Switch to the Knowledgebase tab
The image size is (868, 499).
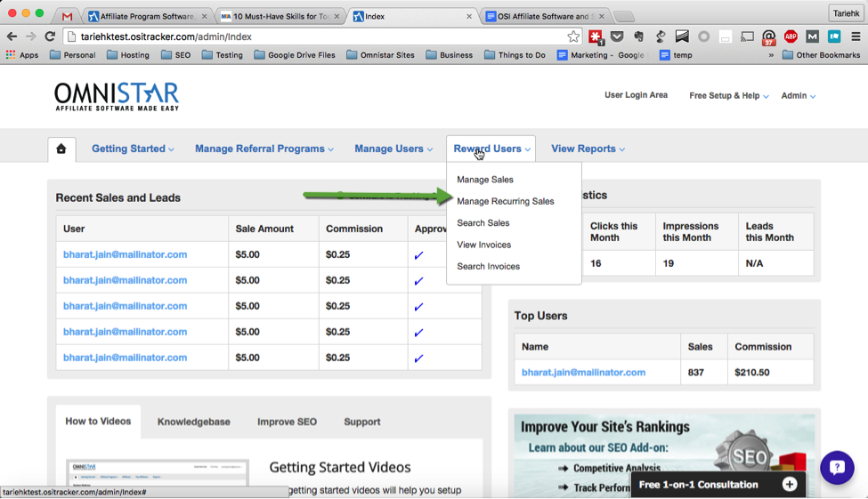(x=194, y=422)
